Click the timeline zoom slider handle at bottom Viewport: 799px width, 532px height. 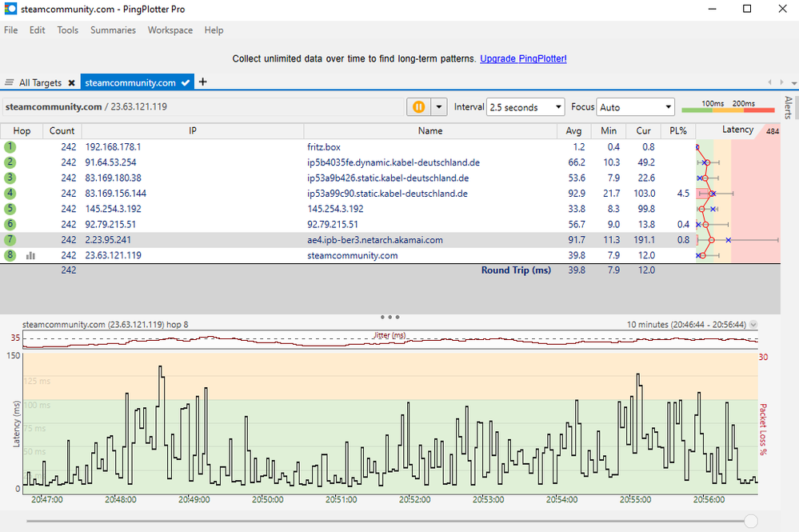[x=750, y=521]
